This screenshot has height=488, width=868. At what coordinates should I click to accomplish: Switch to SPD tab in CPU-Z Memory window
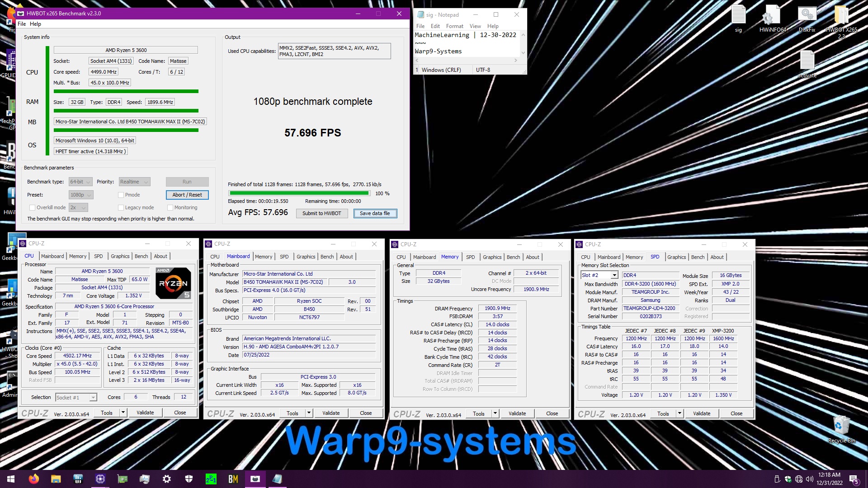(470, 257)
